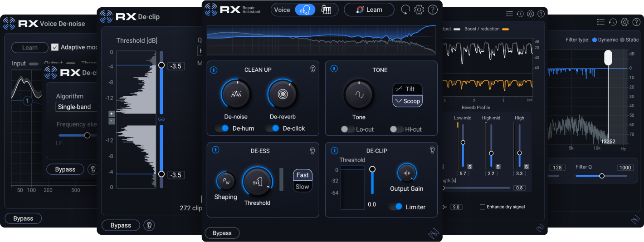Image resolution: width=644 pixels, height=242 pixels.
Task: Select the Dynamic filter type
Action: (x=605, y=40)
